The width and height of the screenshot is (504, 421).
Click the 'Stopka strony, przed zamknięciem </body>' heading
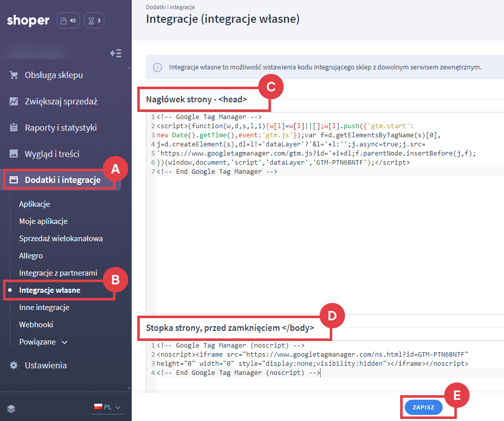[230, 328]
